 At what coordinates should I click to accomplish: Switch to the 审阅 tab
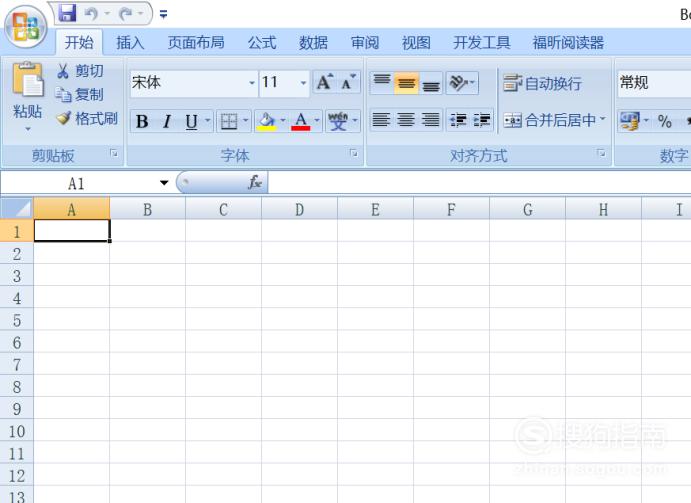tap(365, 43)
